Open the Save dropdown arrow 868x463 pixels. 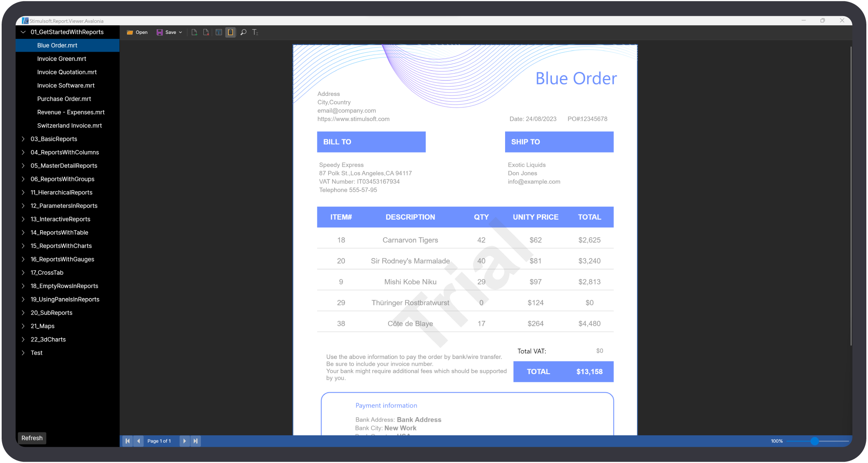[180, 32]
